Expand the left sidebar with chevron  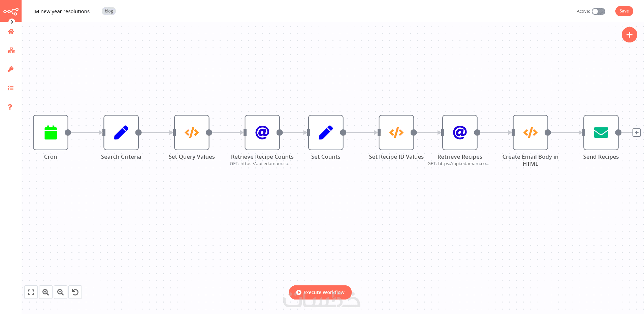coord(12,22)
